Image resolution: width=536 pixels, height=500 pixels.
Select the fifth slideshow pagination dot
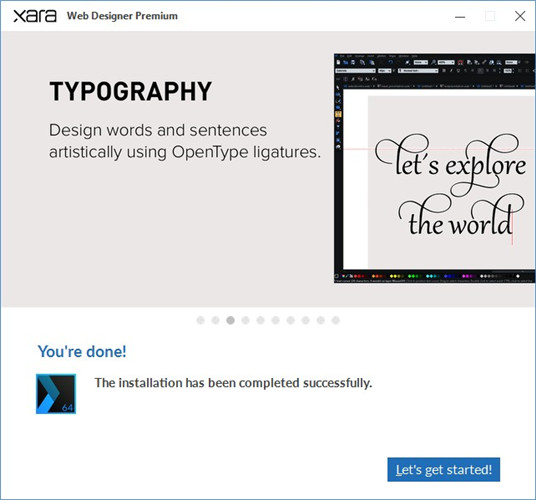point(260,320)
